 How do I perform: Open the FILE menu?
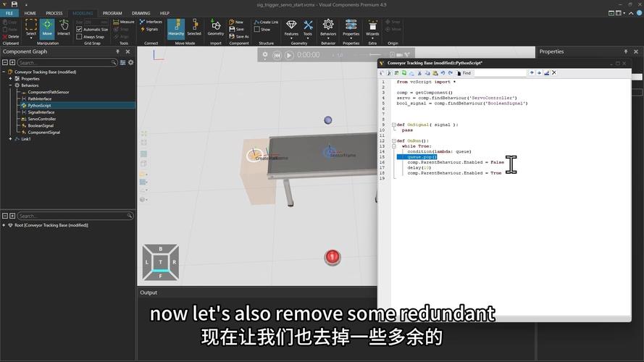pos(9,13)
